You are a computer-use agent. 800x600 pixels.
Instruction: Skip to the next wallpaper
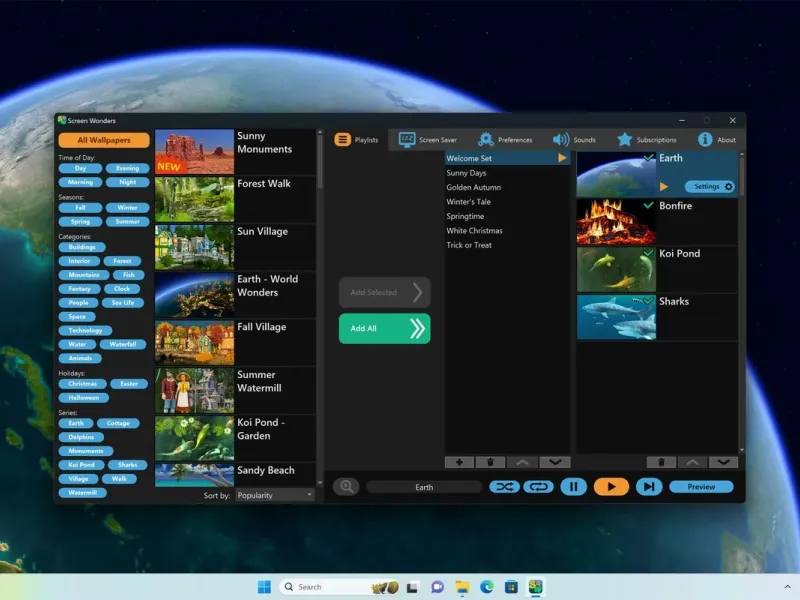click(649, 487)
